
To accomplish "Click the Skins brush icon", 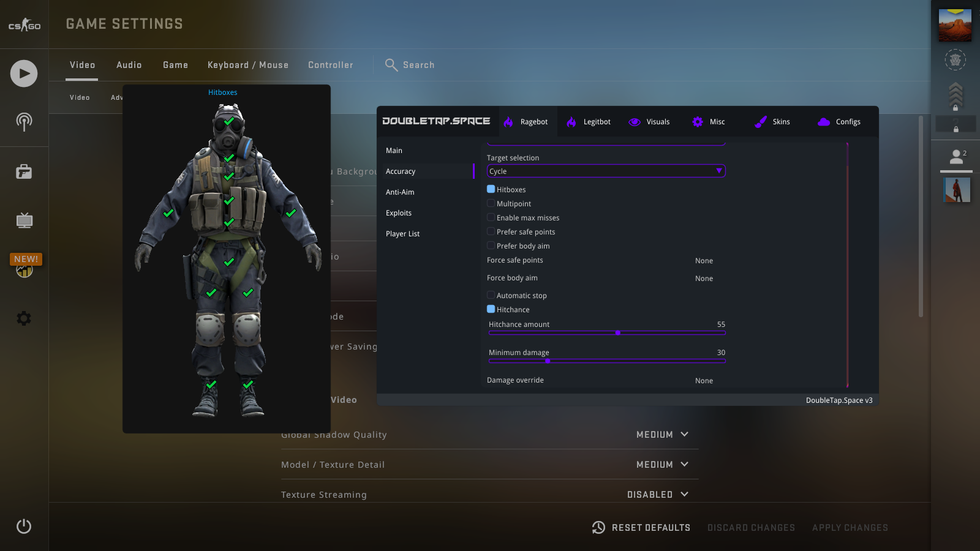I will (x=761, y=122).
